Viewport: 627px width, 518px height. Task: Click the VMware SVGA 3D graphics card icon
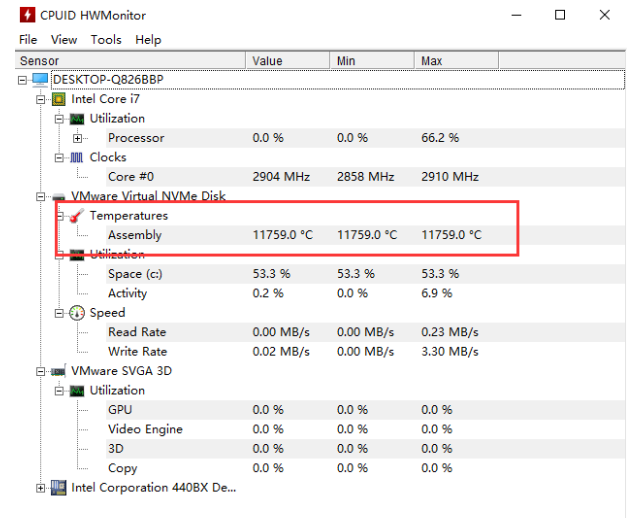point(58,372)
